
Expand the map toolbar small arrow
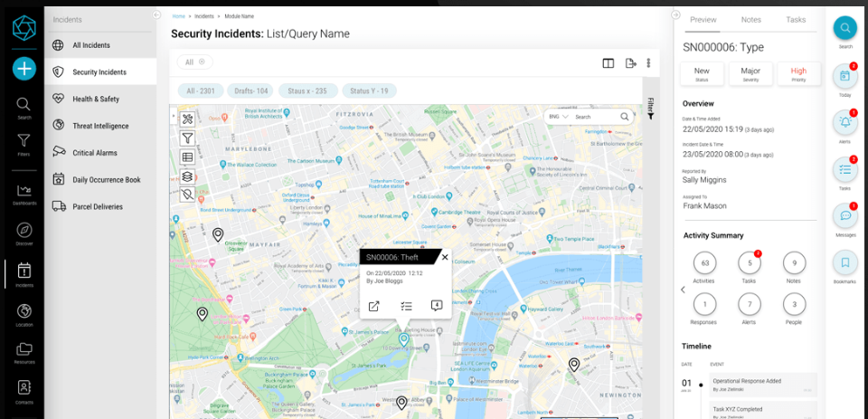174,117
